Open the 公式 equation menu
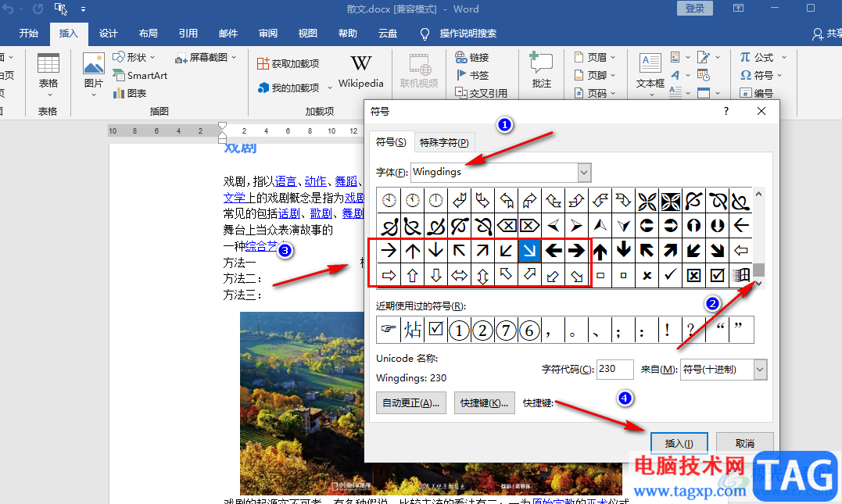 point(763,57)
